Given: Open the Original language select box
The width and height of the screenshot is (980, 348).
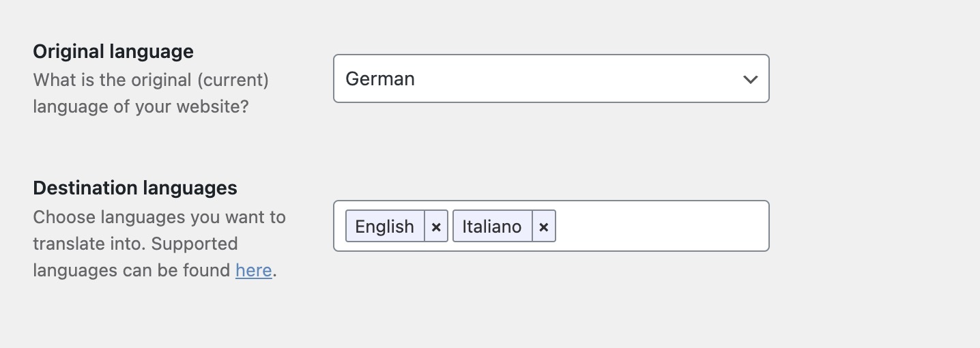Looking at the screenshot, I should pos(550,79).
